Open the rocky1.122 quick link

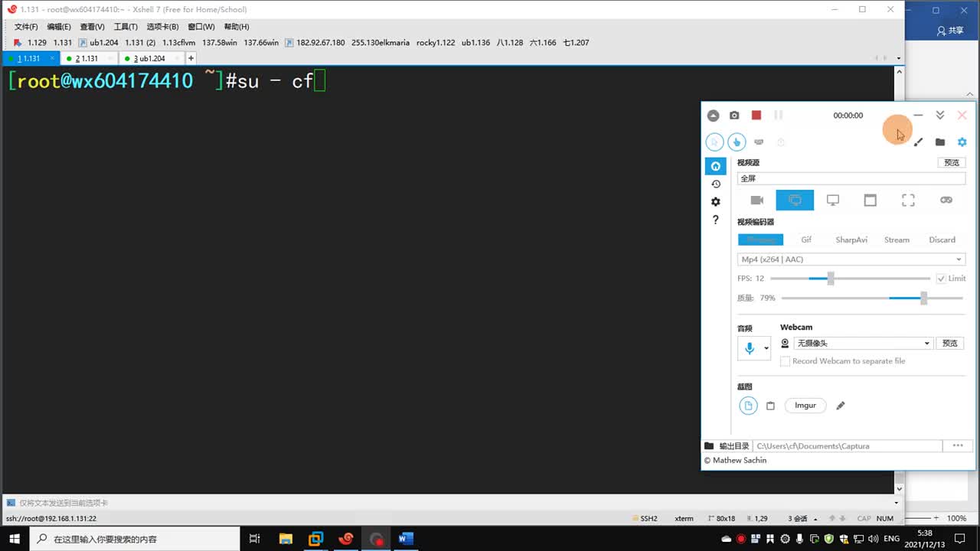(x=436, y=43)
